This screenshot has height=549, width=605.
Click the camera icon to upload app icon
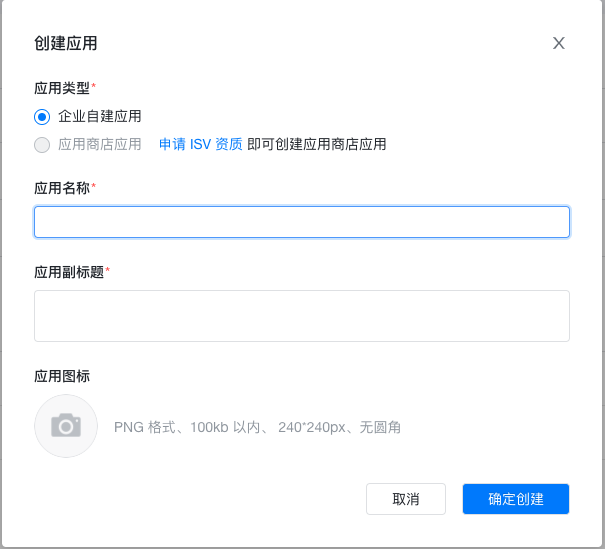[66, 426]
